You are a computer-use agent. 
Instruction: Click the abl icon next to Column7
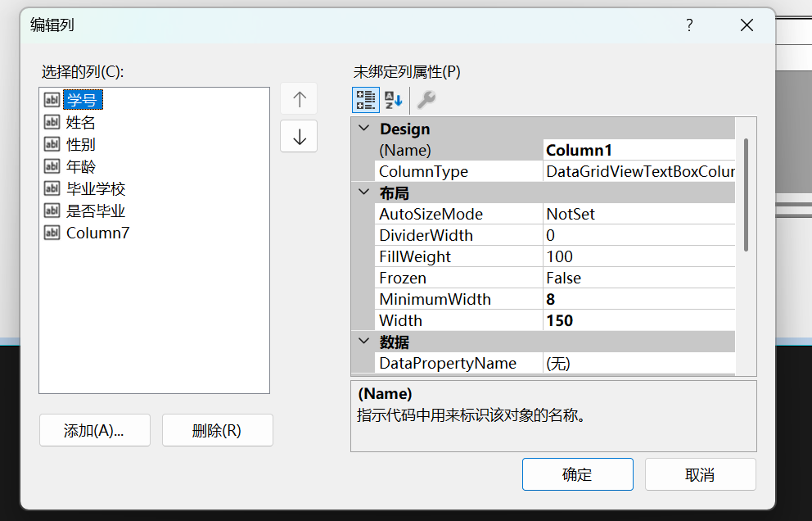50,232
